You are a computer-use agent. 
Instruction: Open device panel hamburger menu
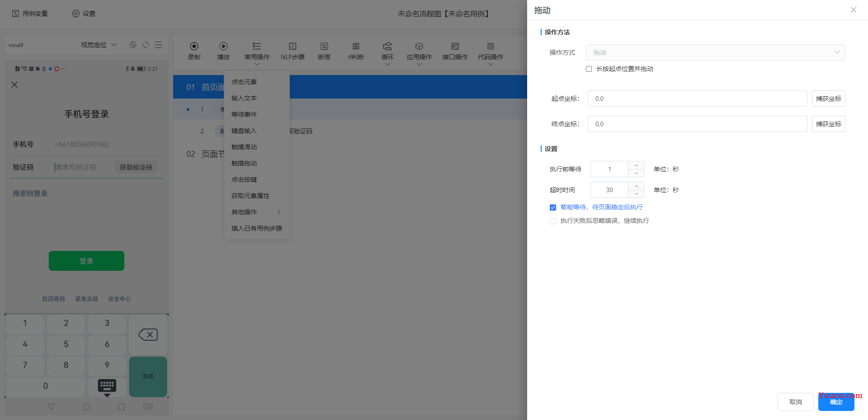[x=158, y=45]
